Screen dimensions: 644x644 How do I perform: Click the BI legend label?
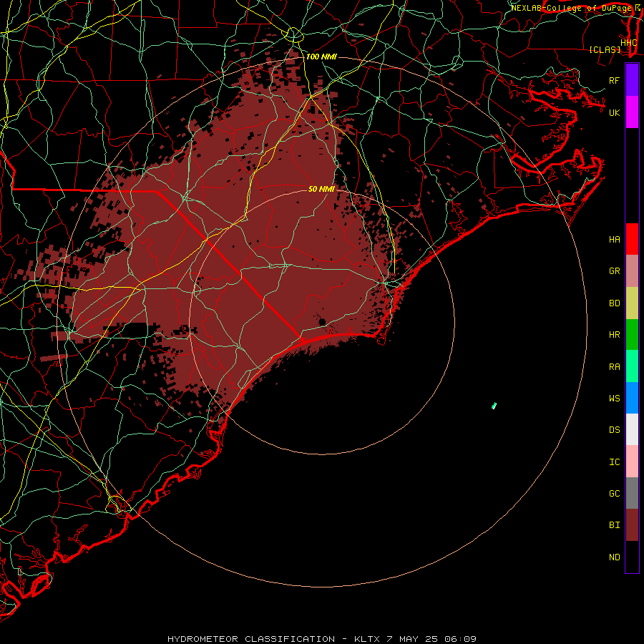614,525
